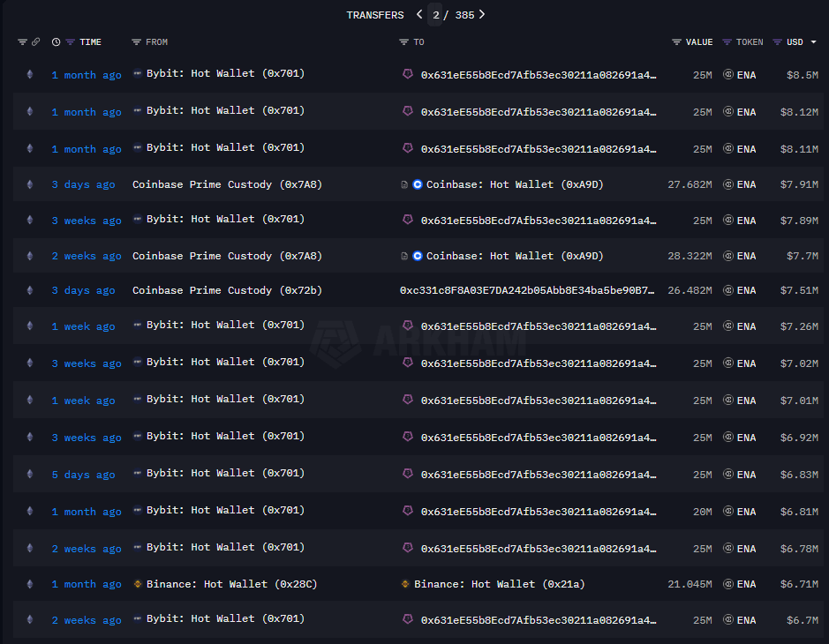Click Binance logo beside Hot Wallet (0x21a)
Screen dimensions: 829x644
tap(405, 584)
